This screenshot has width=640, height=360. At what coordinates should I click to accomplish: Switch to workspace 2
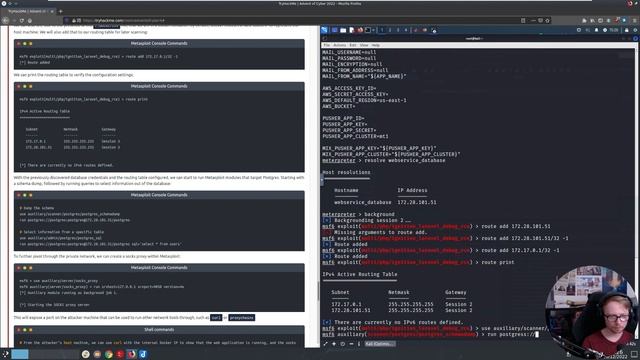[390, 30]
